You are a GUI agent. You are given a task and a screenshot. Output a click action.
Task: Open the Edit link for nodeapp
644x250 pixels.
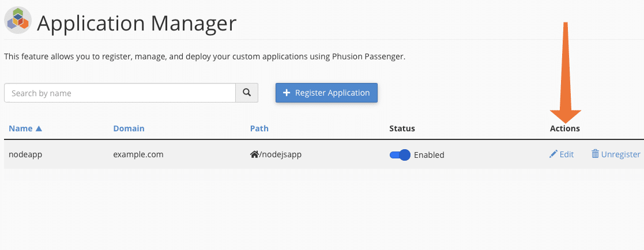(x=566, y=154)
